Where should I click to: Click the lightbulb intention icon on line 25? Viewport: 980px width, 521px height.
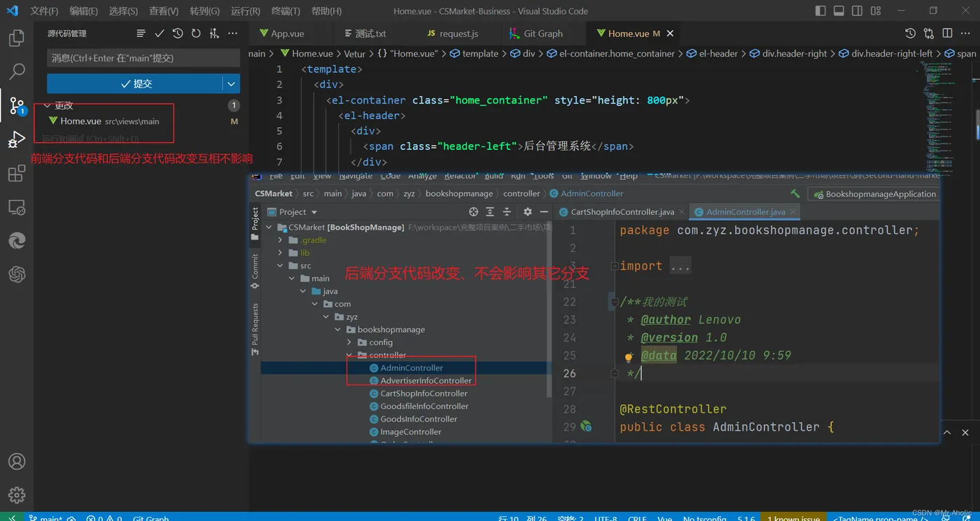coord(629,357)
